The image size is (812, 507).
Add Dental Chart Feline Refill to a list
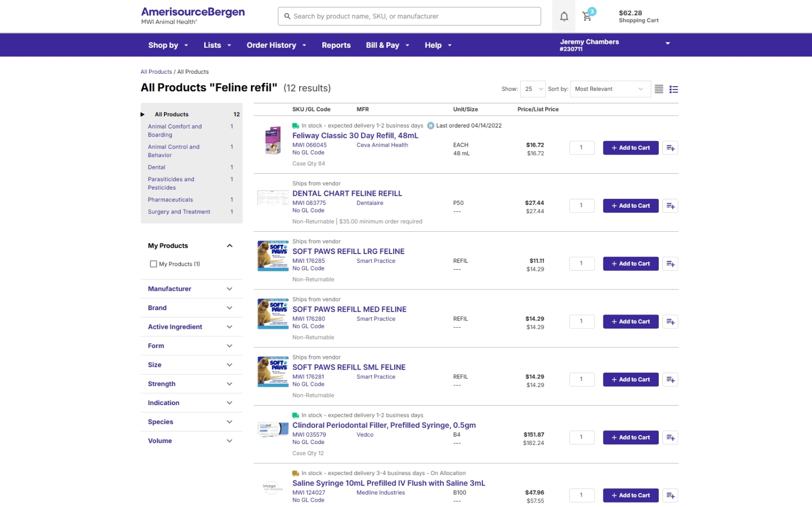click(670, 206)
